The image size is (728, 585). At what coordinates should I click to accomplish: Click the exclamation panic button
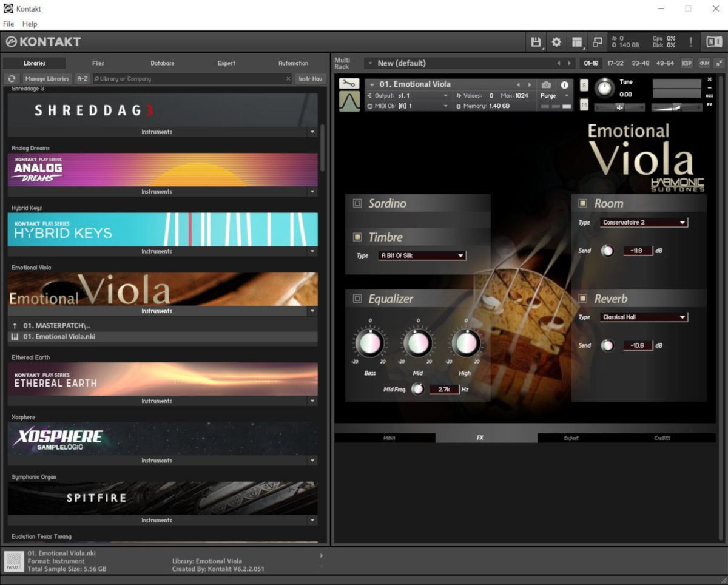[x=690, y=42]
